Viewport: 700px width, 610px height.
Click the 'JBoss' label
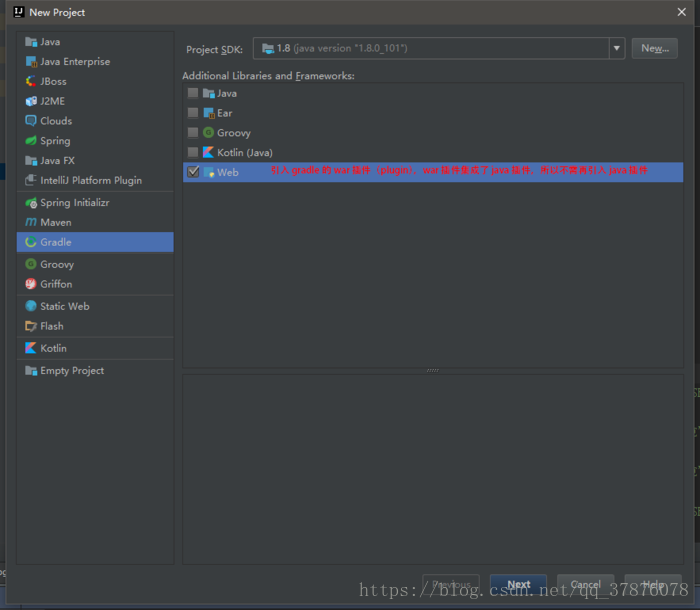(x=53, y=81)
